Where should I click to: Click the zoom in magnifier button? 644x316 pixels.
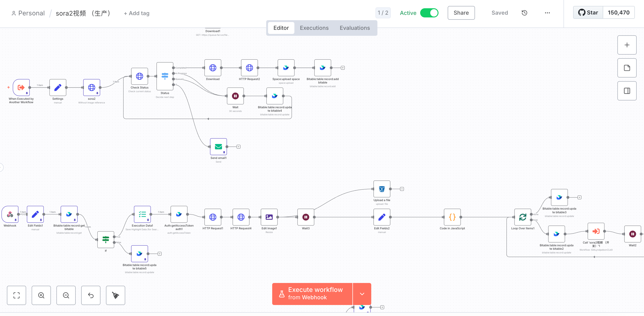pos(41,295)
